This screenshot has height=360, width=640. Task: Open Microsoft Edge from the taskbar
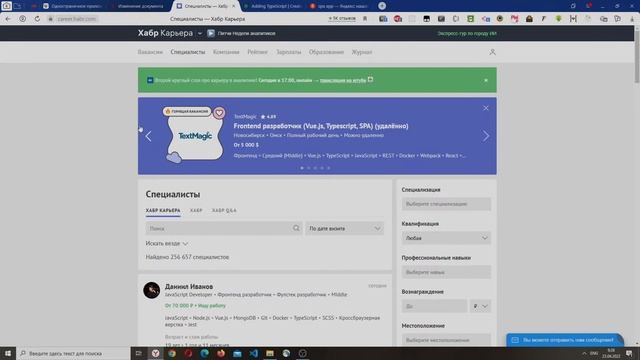pos(204,353)
